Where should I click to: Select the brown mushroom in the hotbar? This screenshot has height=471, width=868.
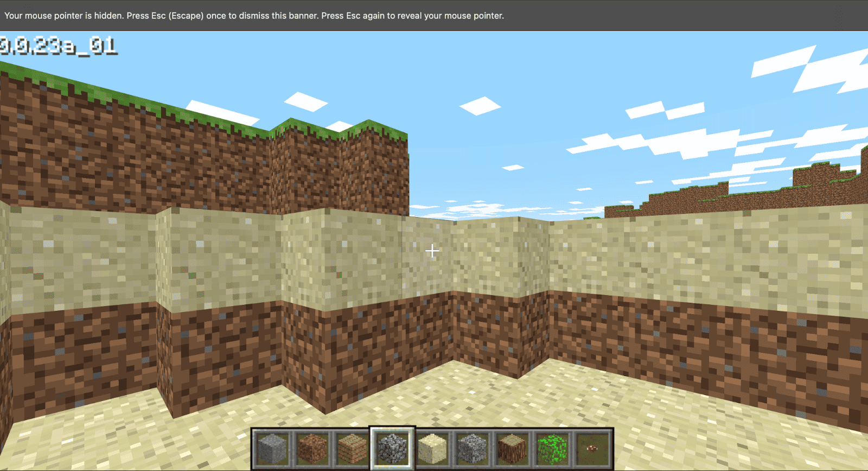(x=592, y=449)
